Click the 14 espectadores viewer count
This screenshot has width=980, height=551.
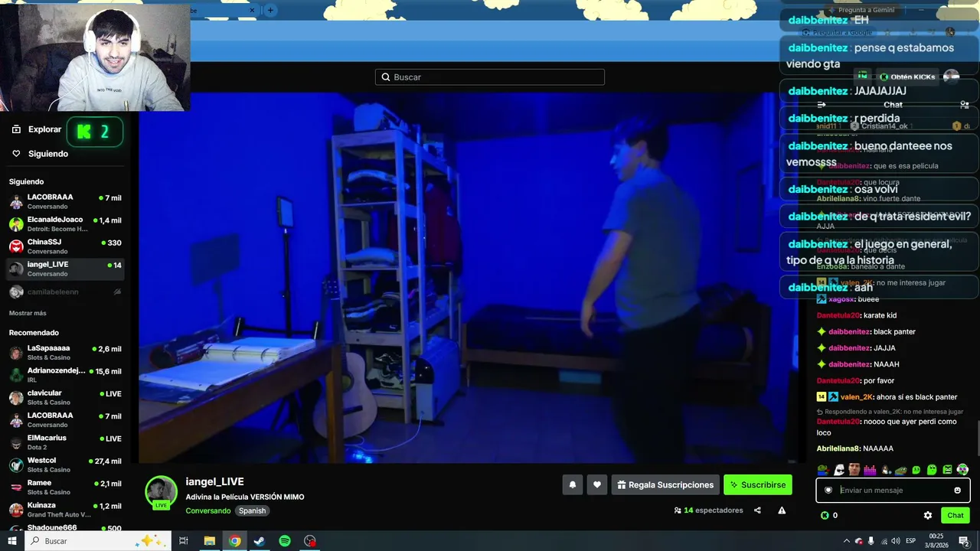pos(708,510)
